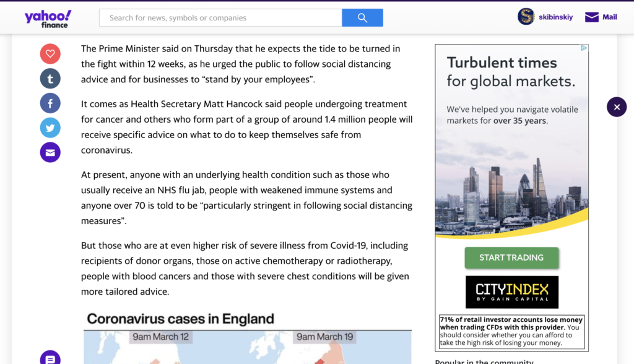Click the Coronavirus cases in England map title
Viewport: 634px width, 364px height.
pyautogui.click(x=180, y=319)
